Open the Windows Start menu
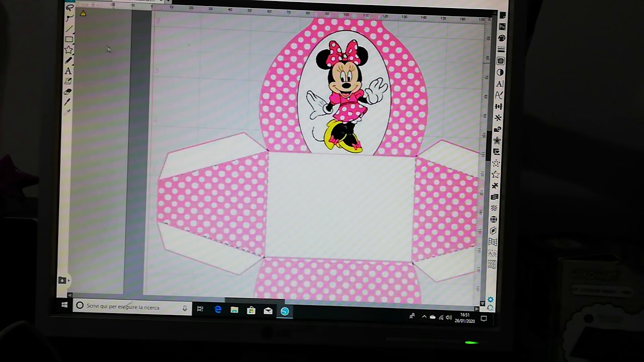644x362 pixels. 64,305
